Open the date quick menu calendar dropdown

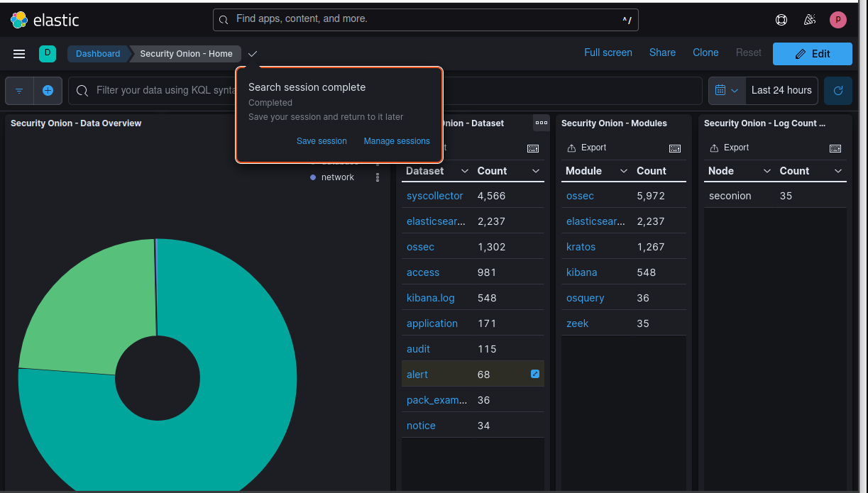coord(727,91)
